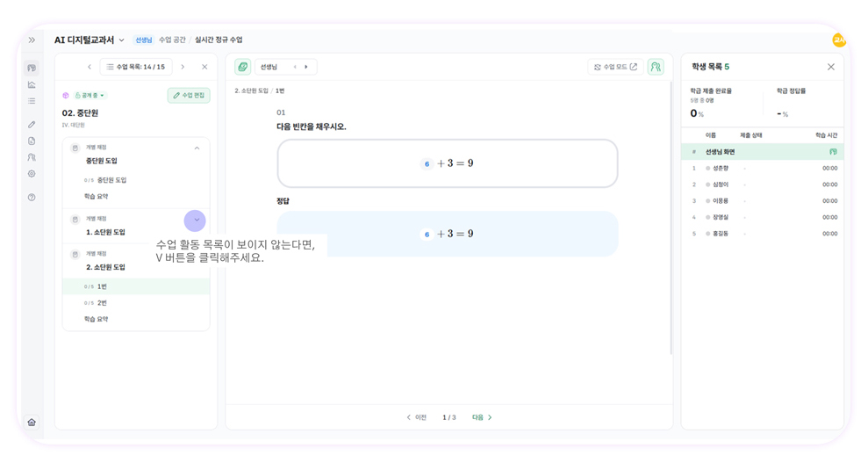
Task: Go to 다음 page
Action: tap(482, 417)
